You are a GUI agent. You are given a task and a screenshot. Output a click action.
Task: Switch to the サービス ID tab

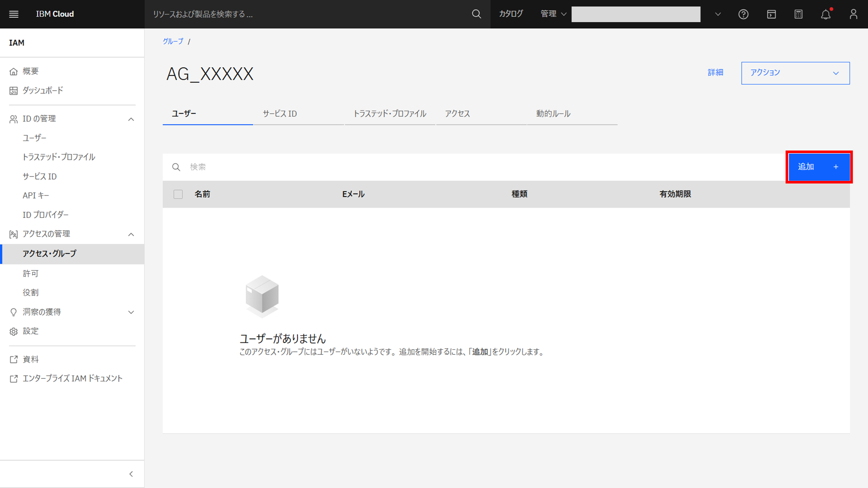(280, 114)
